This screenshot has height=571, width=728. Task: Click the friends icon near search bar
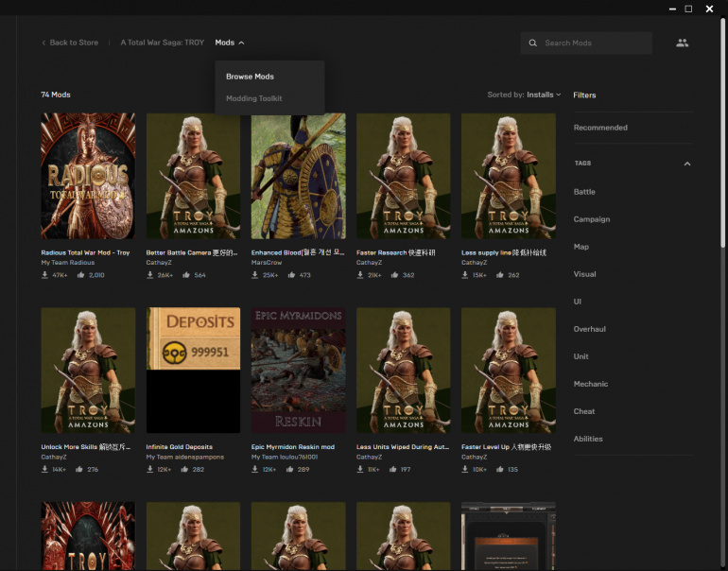682,43
